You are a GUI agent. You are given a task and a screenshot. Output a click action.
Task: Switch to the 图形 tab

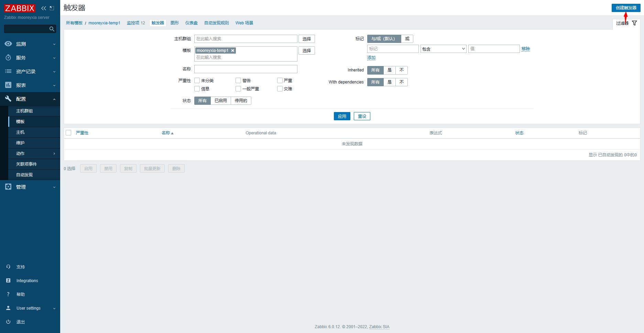[175, 23]
